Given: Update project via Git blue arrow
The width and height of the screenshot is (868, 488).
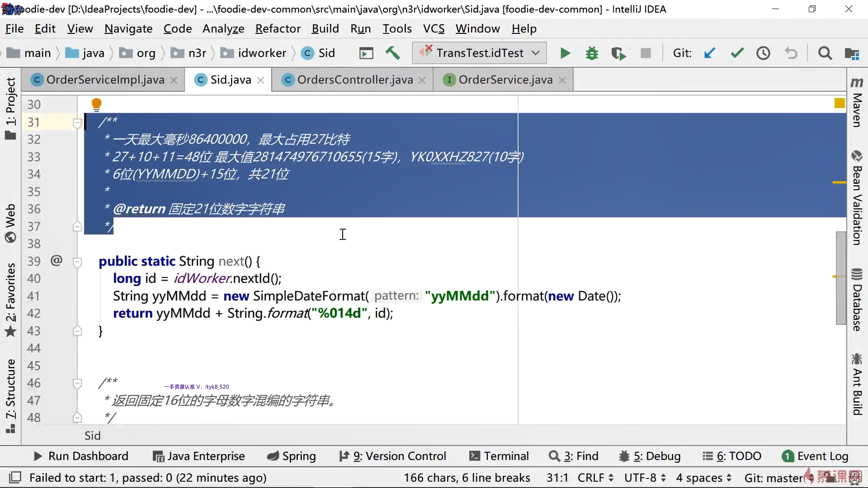Looking at the screenshot, I should (x=710, y=53).
